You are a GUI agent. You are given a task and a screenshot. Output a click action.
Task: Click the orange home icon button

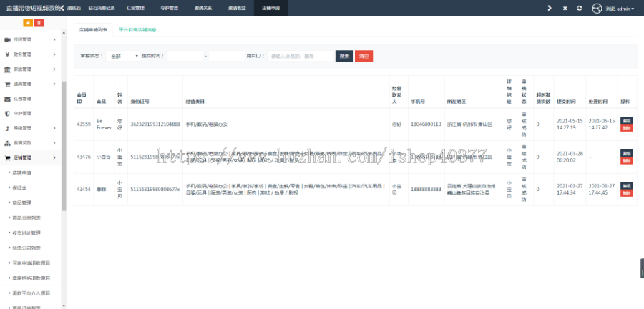pos(28,23)
